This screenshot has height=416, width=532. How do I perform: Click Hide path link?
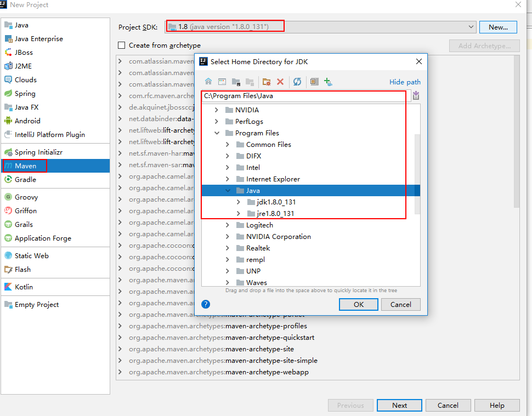click(x=405, y=82)
